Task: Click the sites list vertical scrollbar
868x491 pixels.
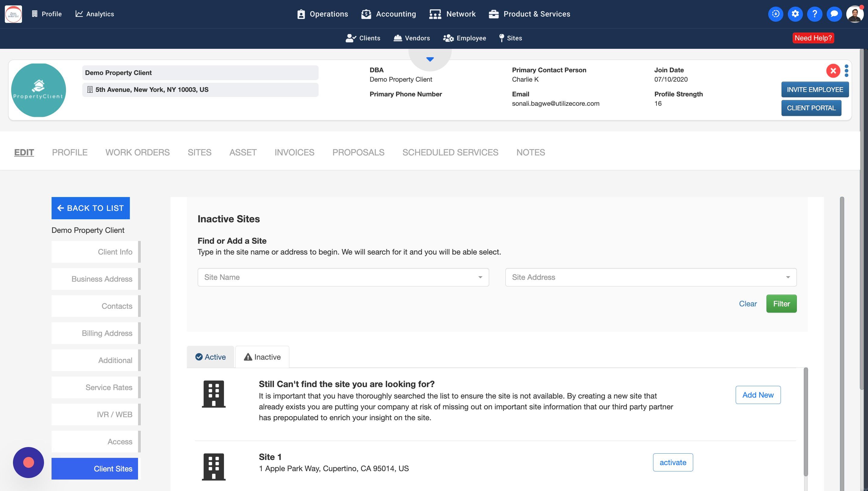Action: pos(806,421)
